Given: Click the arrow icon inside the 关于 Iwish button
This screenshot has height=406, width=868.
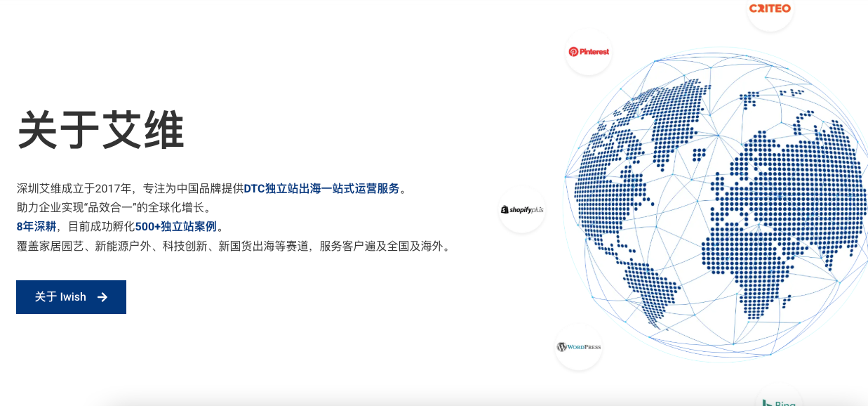Looking at the screenshot, I should tap(101, 297).
